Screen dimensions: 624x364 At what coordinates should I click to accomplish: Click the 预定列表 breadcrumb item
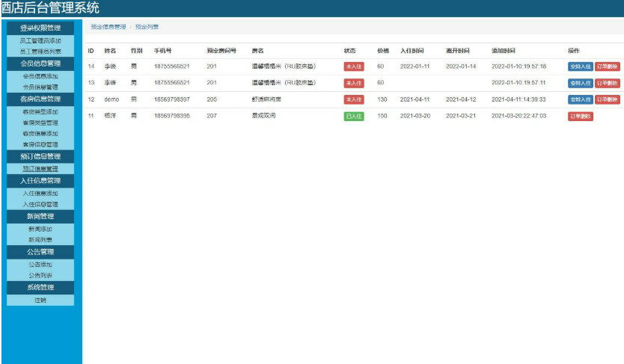pyautogui.click(x=147, y=27)
